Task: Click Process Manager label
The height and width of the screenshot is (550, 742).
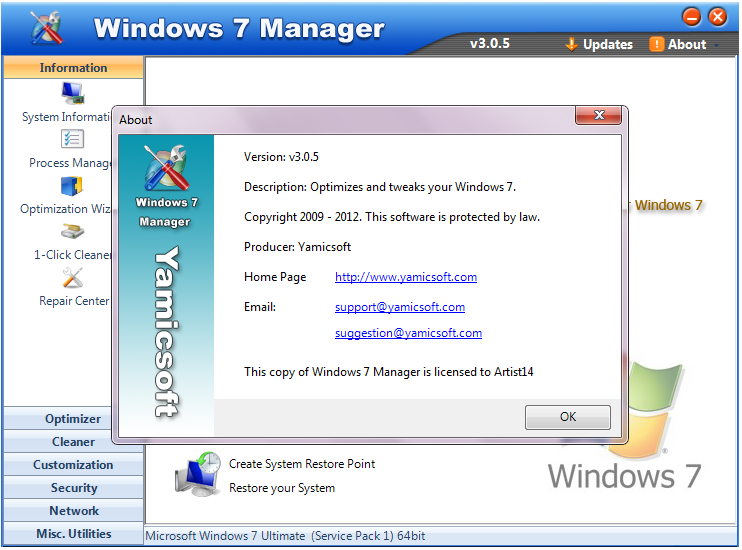Action: (70, 163)
